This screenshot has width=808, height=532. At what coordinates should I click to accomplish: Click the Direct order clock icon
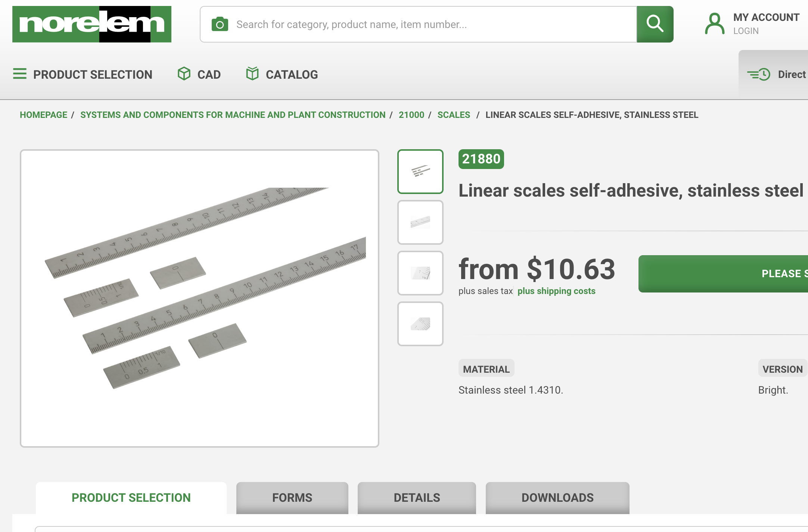click(759, 75)
